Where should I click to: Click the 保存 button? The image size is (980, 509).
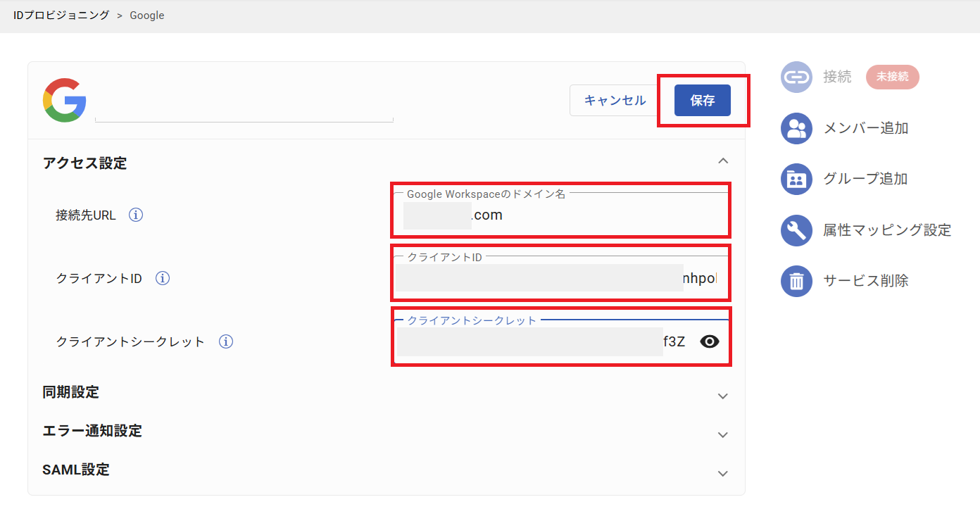click(702, 100)
